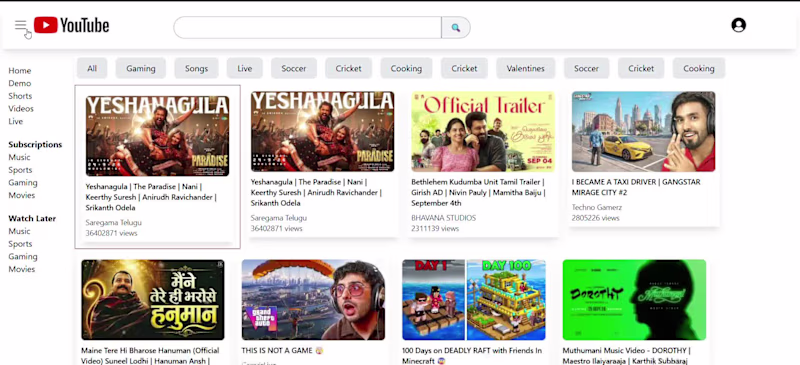Open Sports under Watch Later
Screen dimensions: 800x365
20,244
